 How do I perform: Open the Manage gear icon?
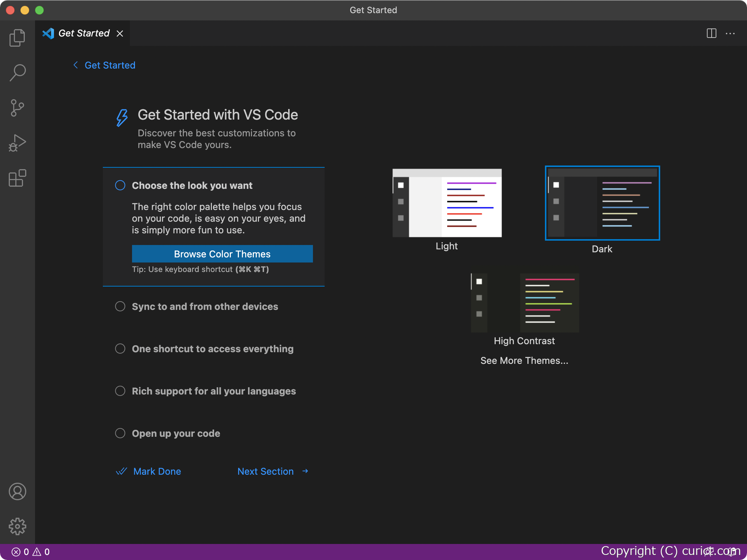17,526
